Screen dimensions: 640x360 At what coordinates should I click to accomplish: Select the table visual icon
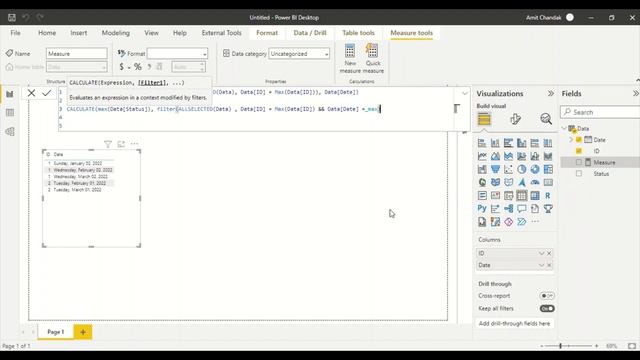click(x=522, y=196)
